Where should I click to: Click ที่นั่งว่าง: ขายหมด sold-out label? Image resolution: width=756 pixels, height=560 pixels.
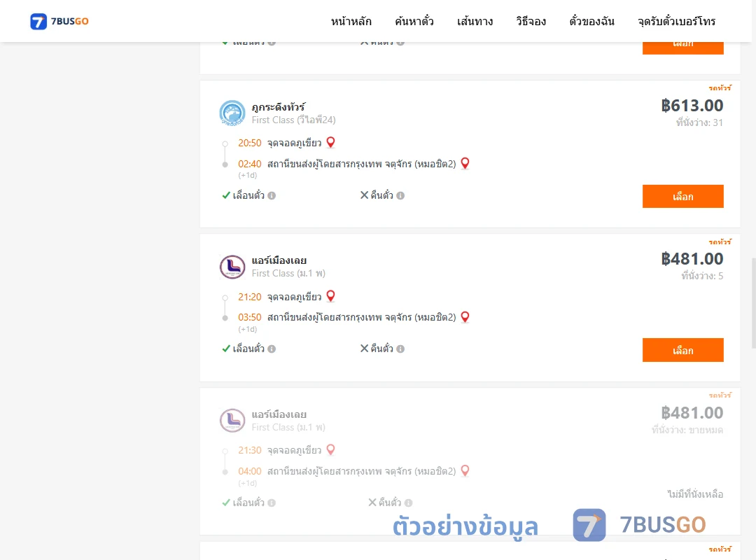click(x=687, y=430)
